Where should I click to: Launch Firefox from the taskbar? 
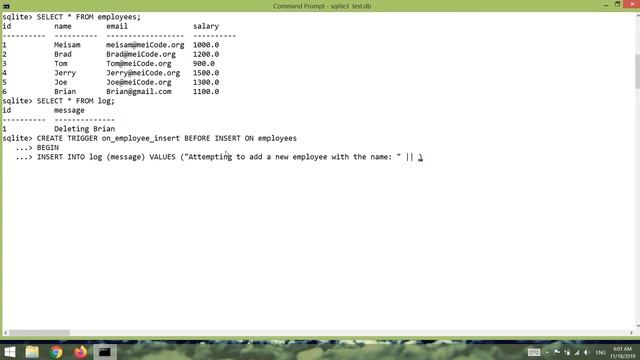[x=80, y=352]
